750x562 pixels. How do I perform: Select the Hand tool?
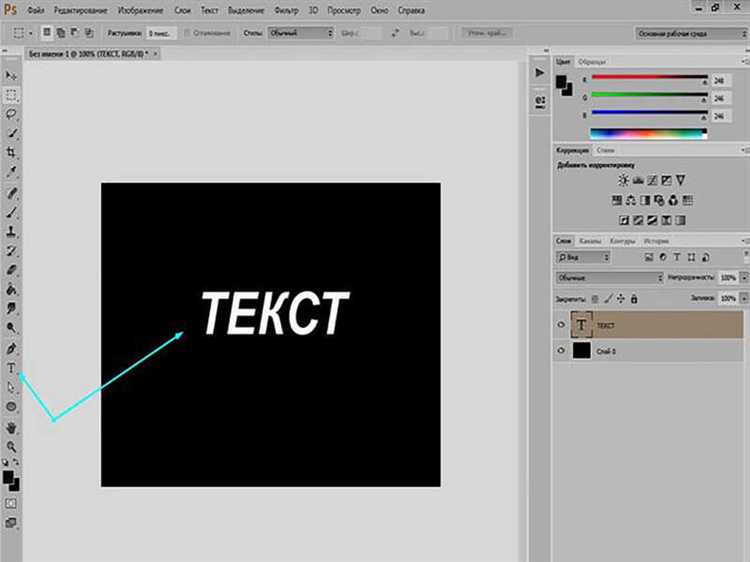pyautogui.click(x=11, y=427)
